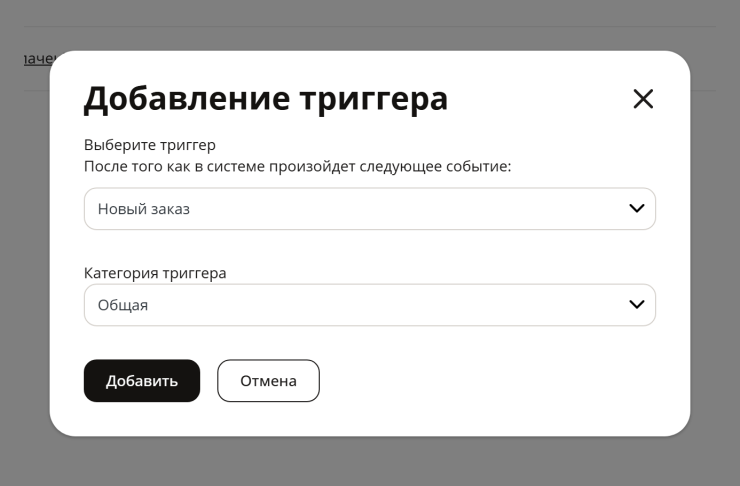
Task: Open the Общая category dropdown
Action: pos(370,305)
